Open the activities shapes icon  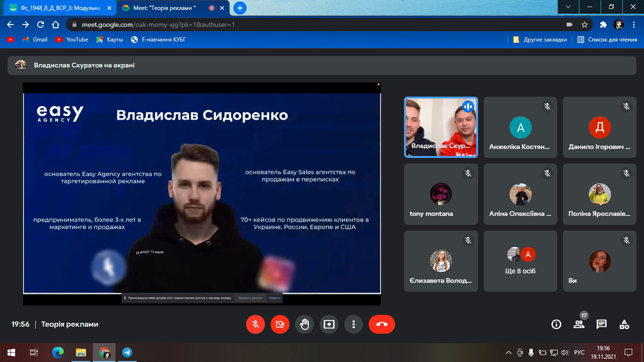tap(624, 324)
